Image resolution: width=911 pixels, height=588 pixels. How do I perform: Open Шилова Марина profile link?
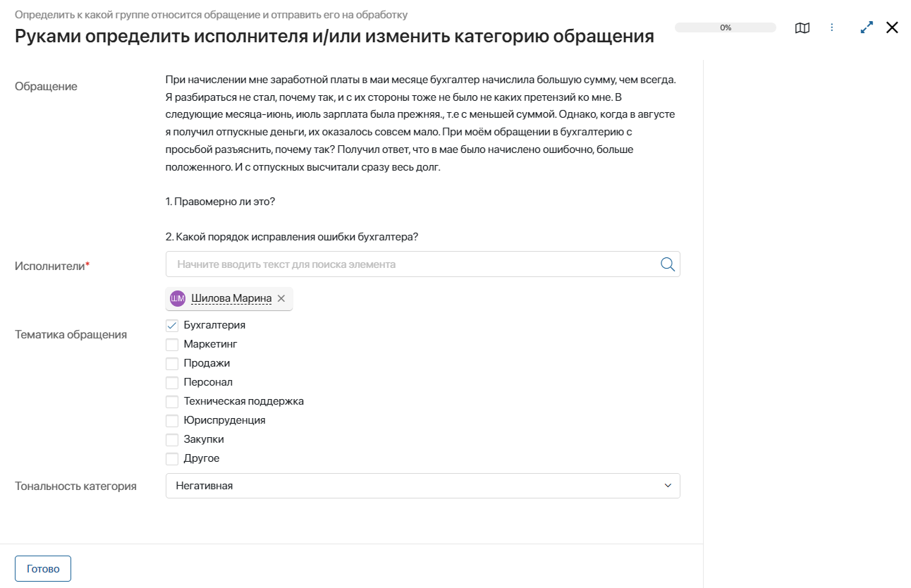230,298
